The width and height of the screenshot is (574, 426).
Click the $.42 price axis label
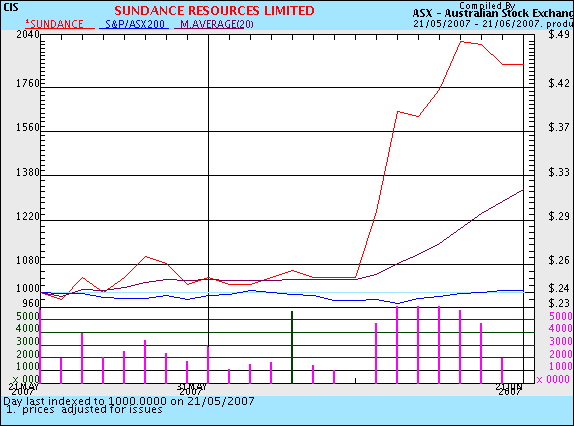(x=559, y=83)
